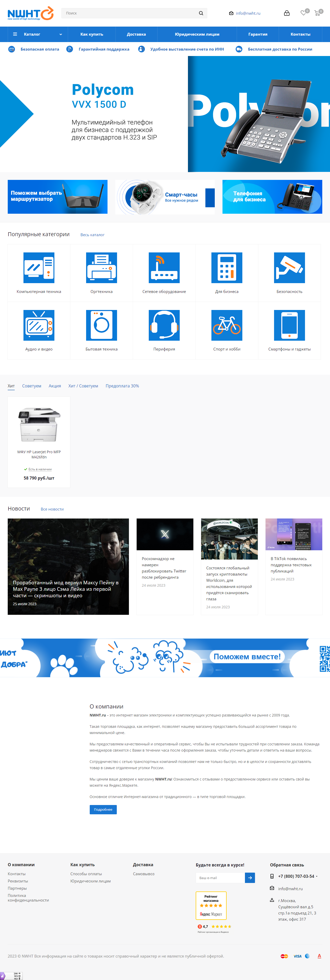Click the Visa logo in the footer
This screenshot has width=330, height=980.
pos(297,956)
